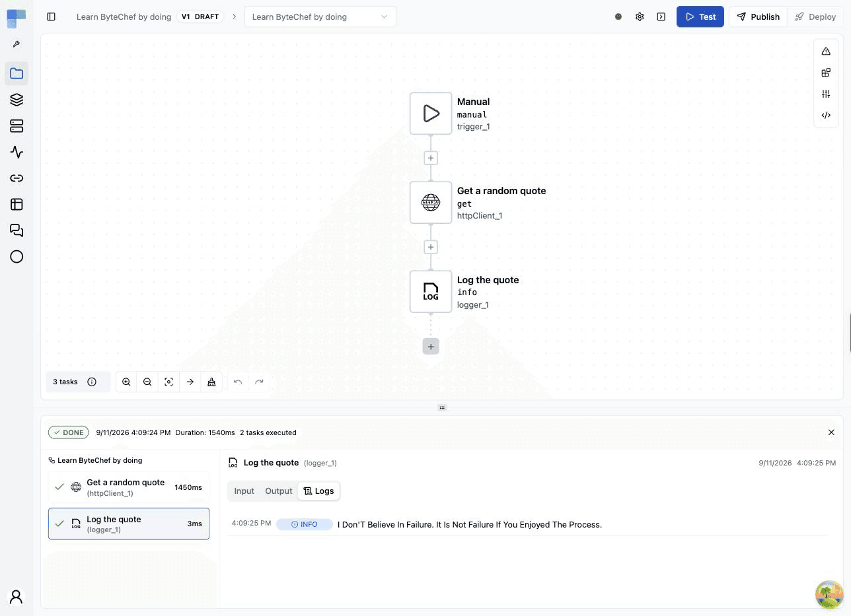Select the Log the quote node on canvas
This screenshot has height=616, width=851.
pyautogui.click(x=431, y=292)
